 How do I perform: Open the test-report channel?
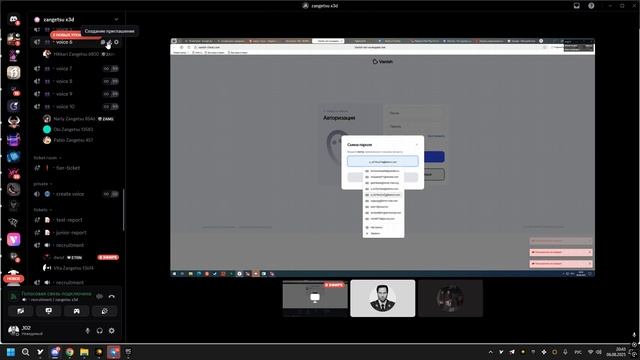pyautogui.click(x=76, y=220)
